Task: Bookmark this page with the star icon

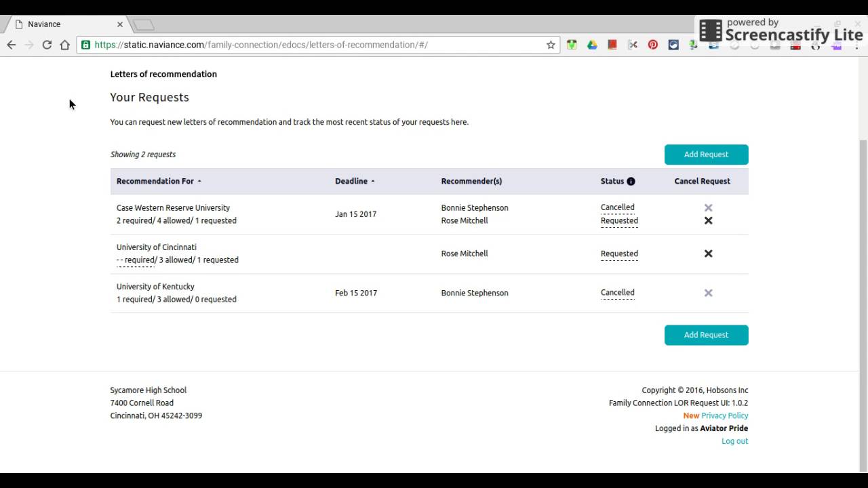Action: point(551,45)
